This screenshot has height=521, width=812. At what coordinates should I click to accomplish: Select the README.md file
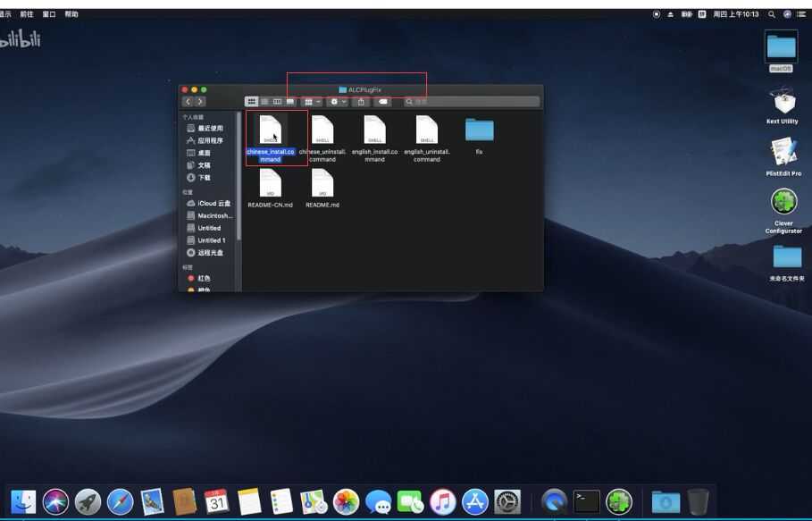pyautogui.click(x=322, y=188)
